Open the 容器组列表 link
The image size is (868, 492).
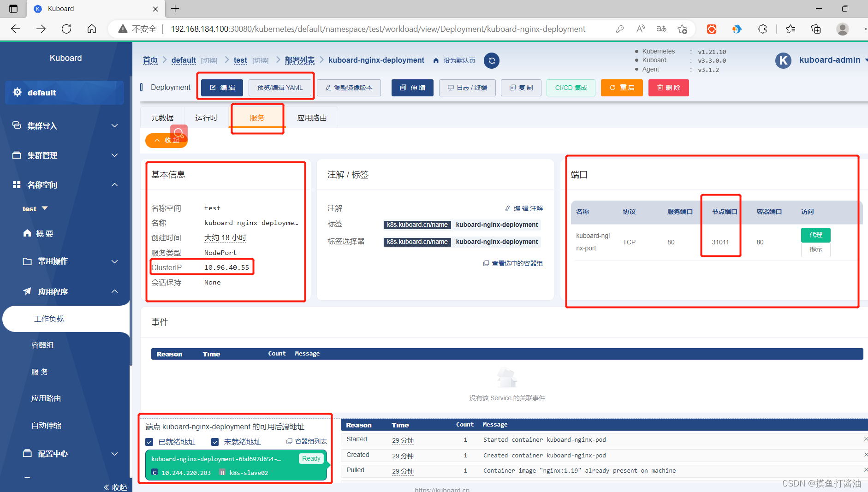point(307,441)
